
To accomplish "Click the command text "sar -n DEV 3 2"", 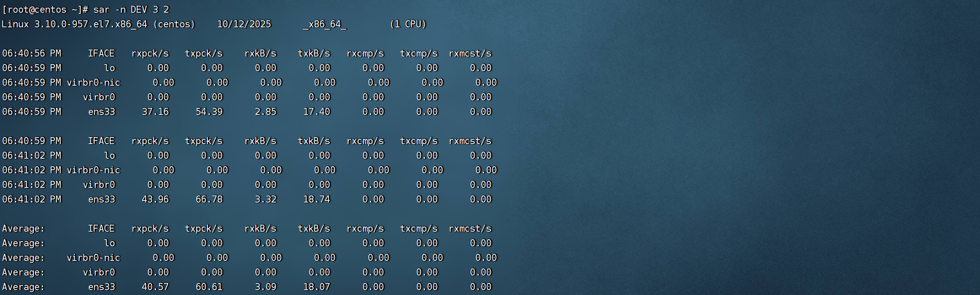I will tap(131, 10).
